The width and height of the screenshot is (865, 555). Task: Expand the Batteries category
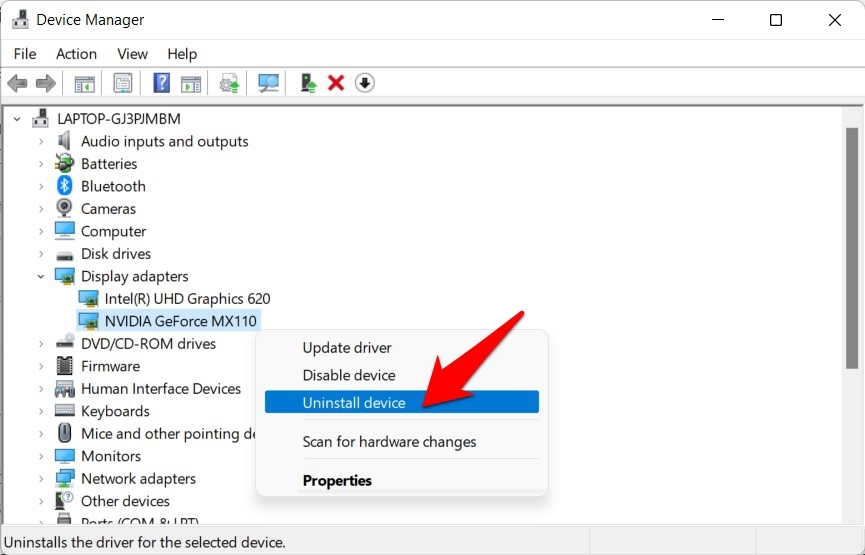41,164
